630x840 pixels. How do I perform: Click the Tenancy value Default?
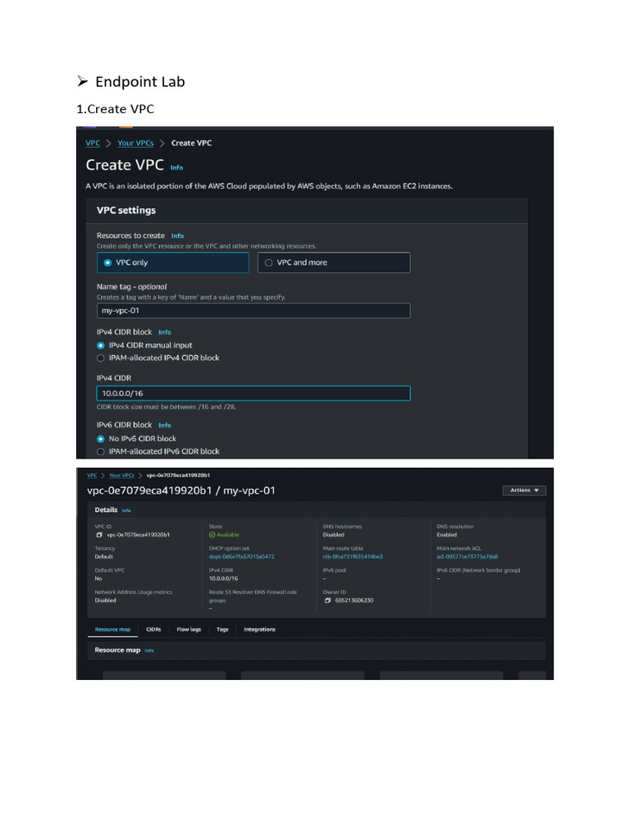tap(104, 557)
